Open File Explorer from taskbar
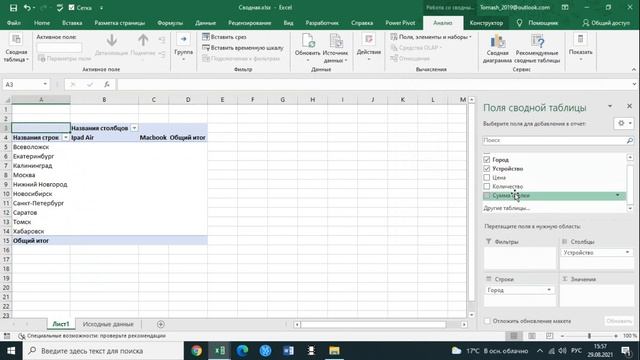 click(334, 351)
